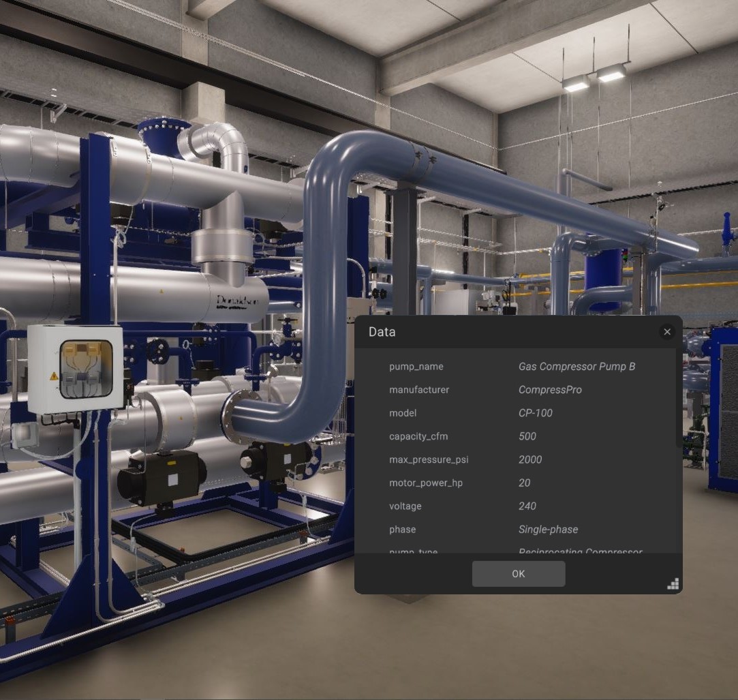Click the white electrical control cabinet
Viewport: 738px width, 700px height.
pos(75,369)
